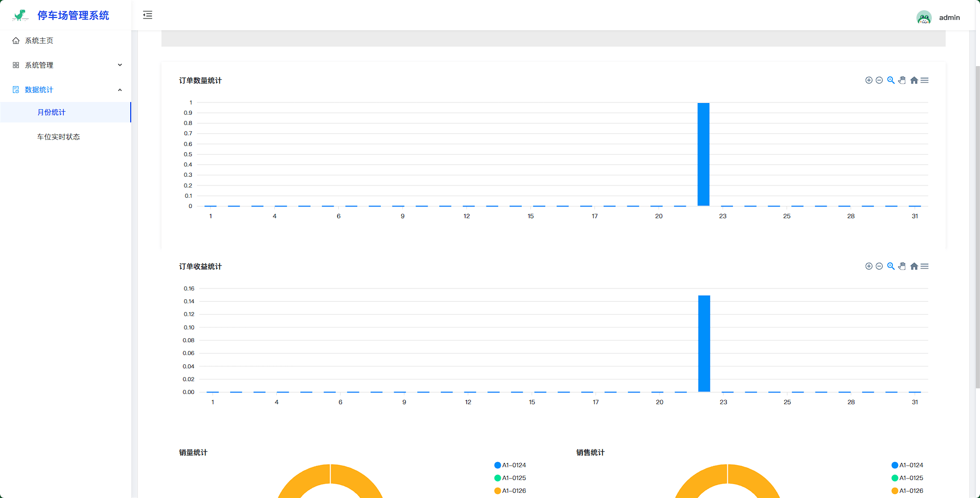Viewport: 980px width, 498px height.
Task: Toggle A1-0126 legend in 销售统计 chart
Action: [907, 491]
